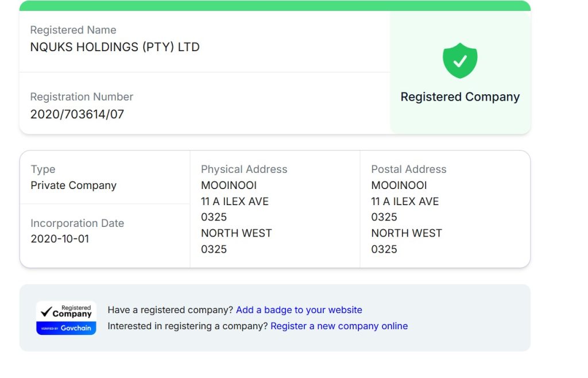Click the green shield checkmark icon

[460, 60]
